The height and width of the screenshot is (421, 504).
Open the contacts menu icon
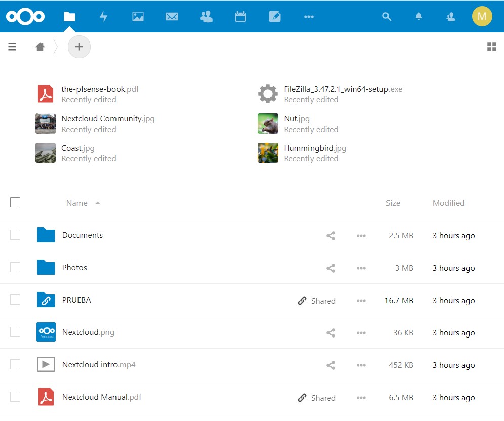point(451,16)
